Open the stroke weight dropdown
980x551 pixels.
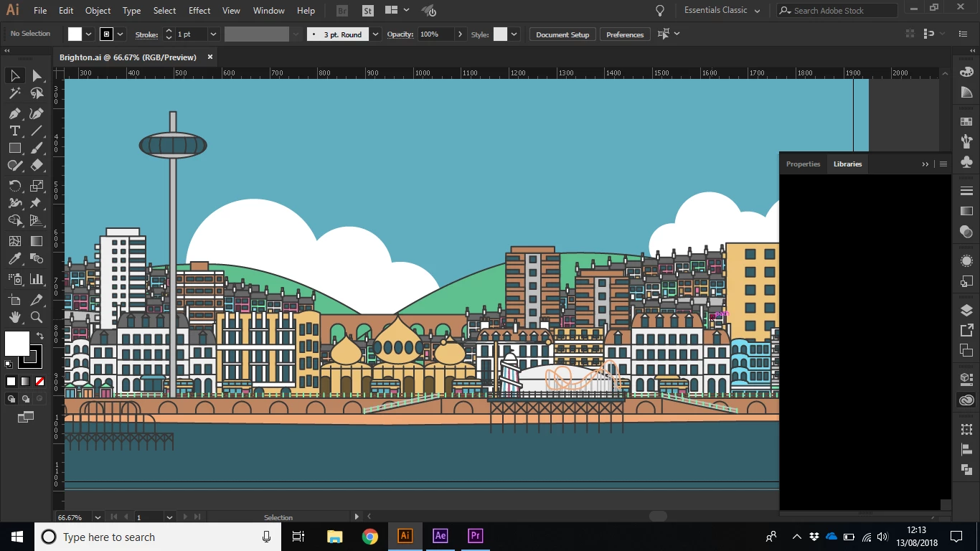[213, 34]
